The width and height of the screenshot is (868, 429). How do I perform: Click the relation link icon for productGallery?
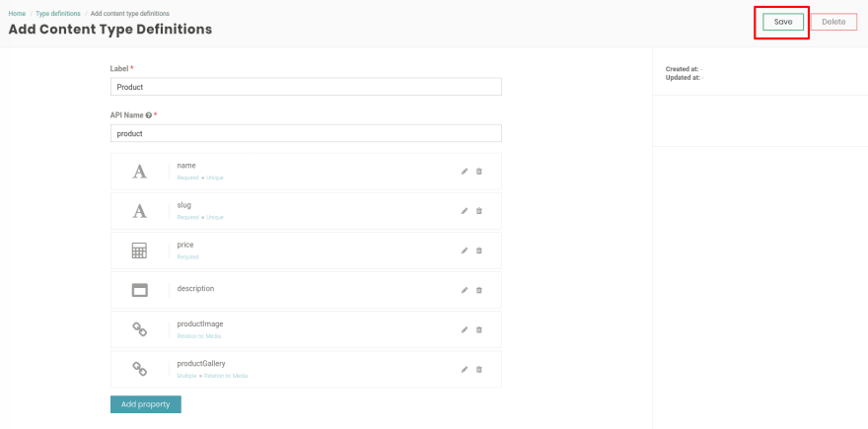(x=139, y=369)
